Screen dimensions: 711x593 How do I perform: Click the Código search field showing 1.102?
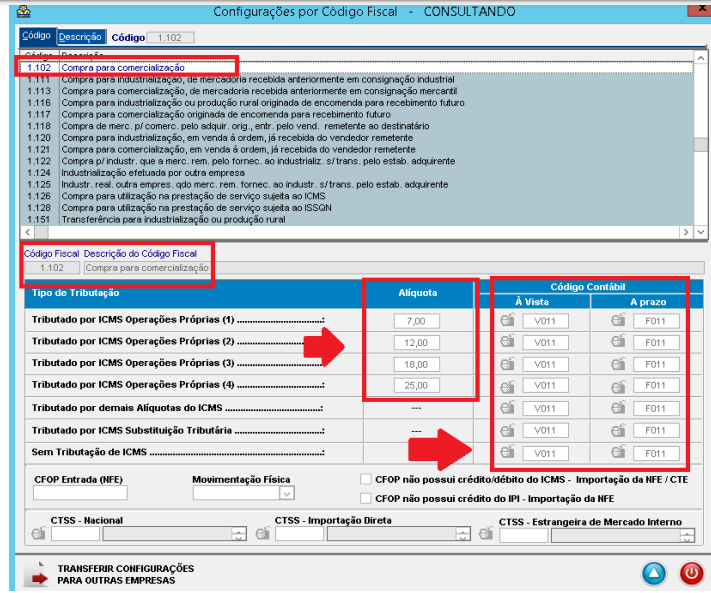click(x=170, y=38)
